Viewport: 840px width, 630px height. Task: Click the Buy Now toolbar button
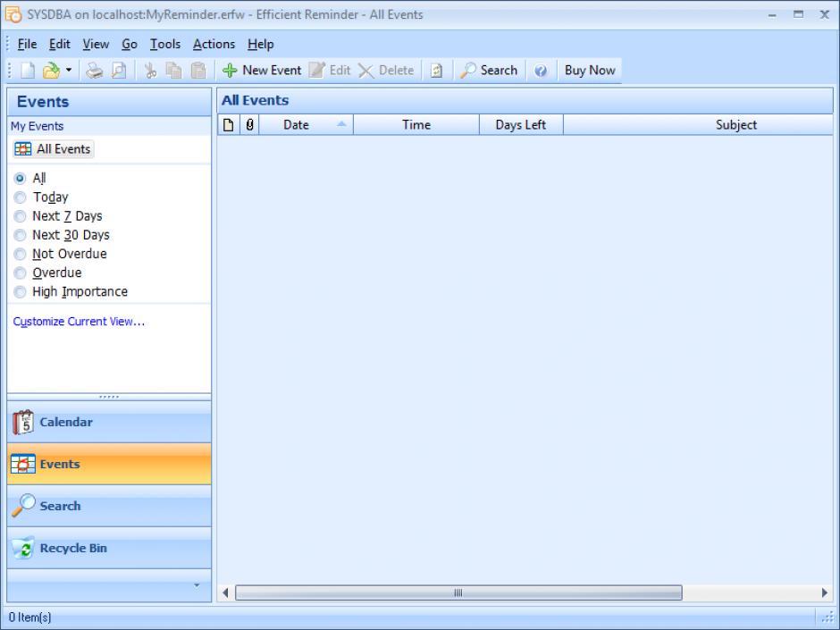tap(589, 71)
